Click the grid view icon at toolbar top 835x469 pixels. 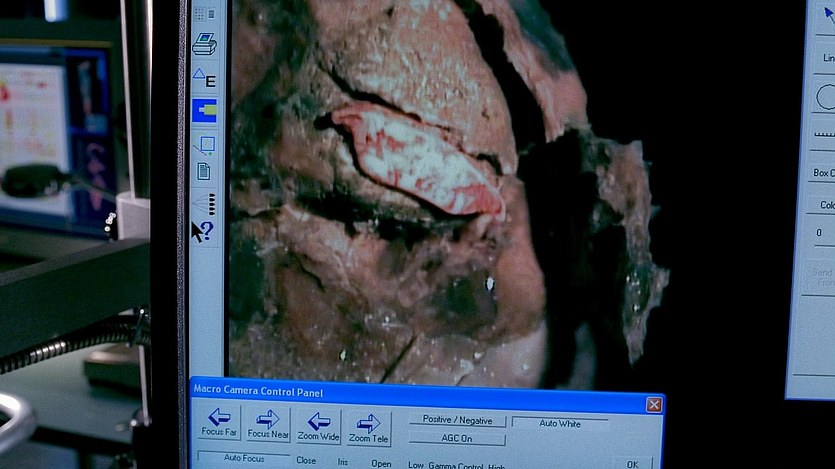click(205, 14)
